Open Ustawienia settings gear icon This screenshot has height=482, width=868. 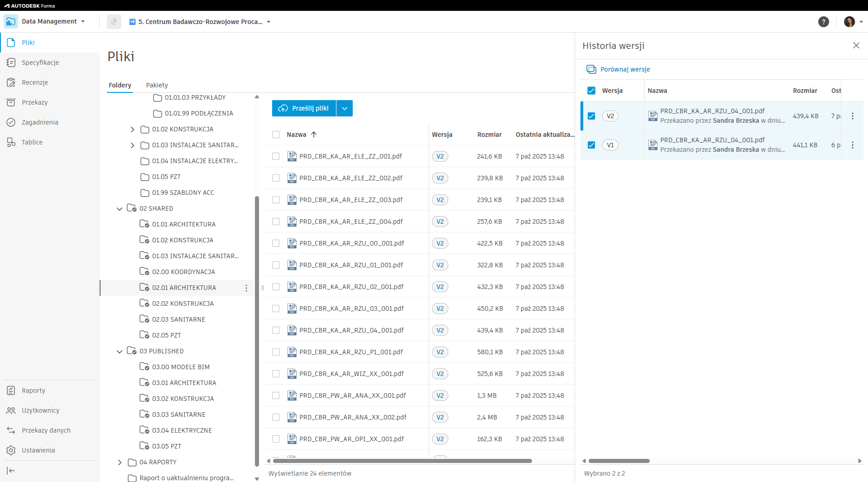(11, 450)
